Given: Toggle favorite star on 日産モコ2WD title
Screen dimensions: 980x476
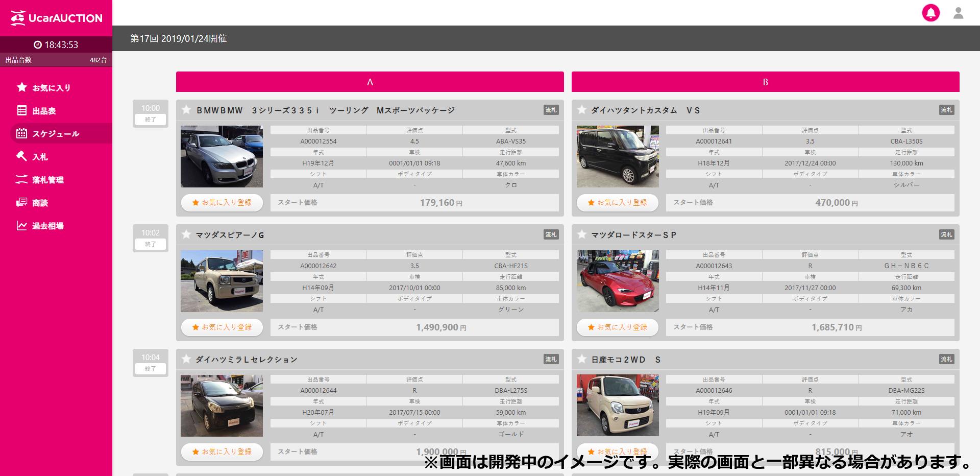Looking at the screenshot, I should 582,359.
